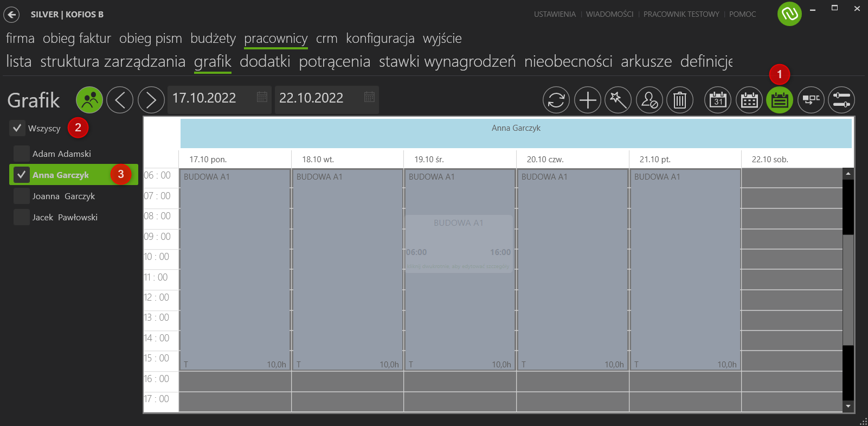Click the plus add entry icon
The height and width of the screenshot is (426, 868).
point(588,100)
